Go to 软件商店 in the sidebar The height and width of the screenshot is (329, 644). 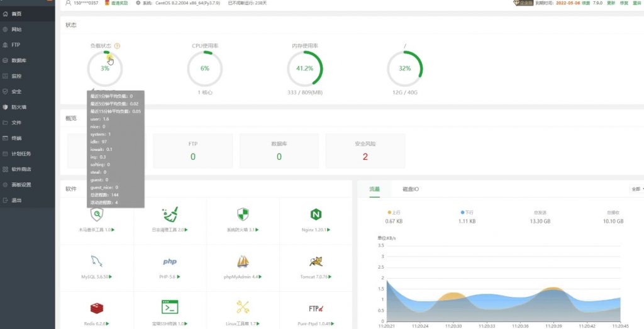click(21, 169)
